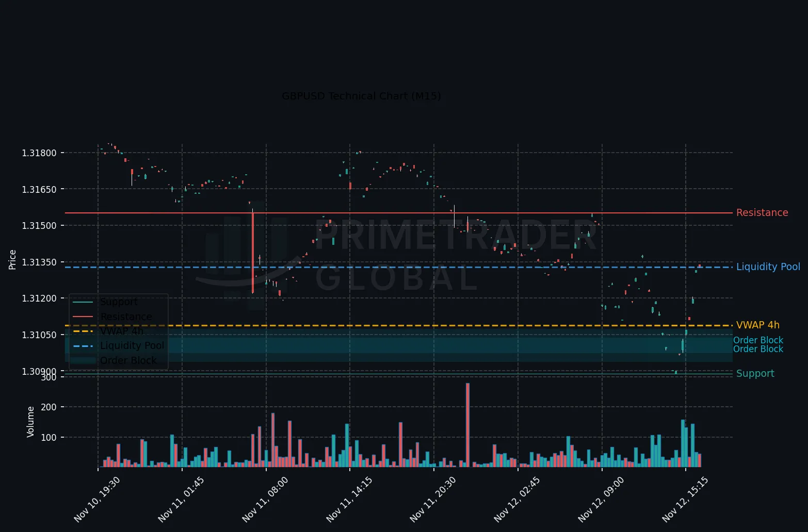Click the GBPUSD Technical Chart title
808x532 pixels.
click(x=361, y=96)
